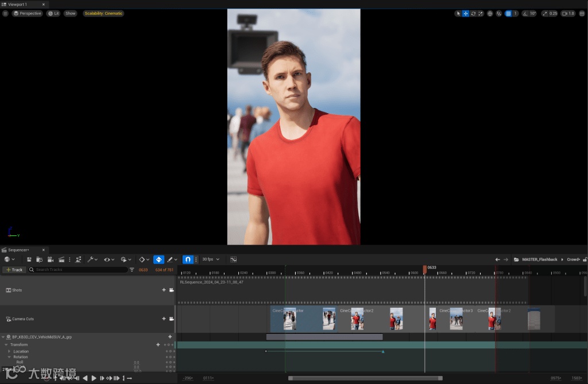This screenshot has width=588, height=384.
Task: Switch to the Viewport 1 tab
Action: (x=17, y=4)
